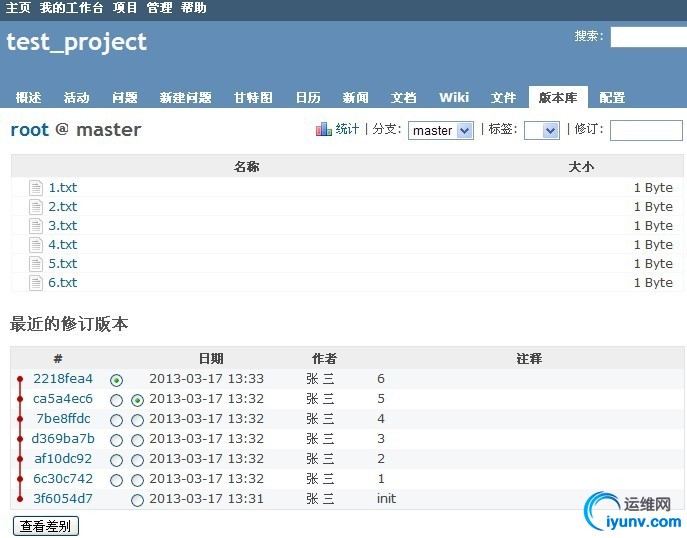Image resolution: width=687 pixels, height=538 pixels.
Task: Click the root repository link
Action: pos(29,130)
